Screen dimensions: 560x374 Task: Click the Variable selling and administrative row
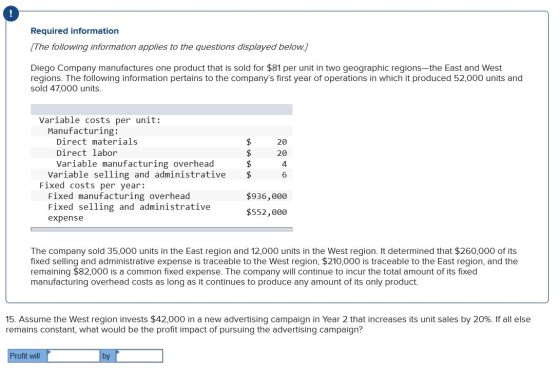[x=161, y=175]
